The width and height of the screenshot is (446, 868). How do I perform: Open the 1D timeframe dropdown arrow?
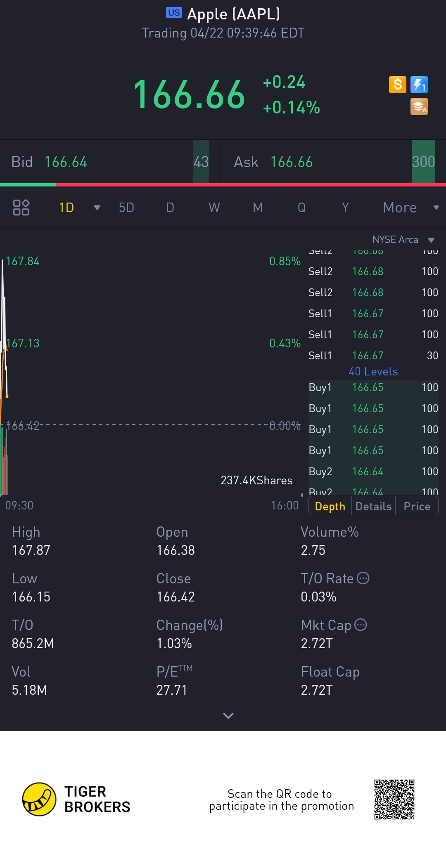[x=97, y=208]
